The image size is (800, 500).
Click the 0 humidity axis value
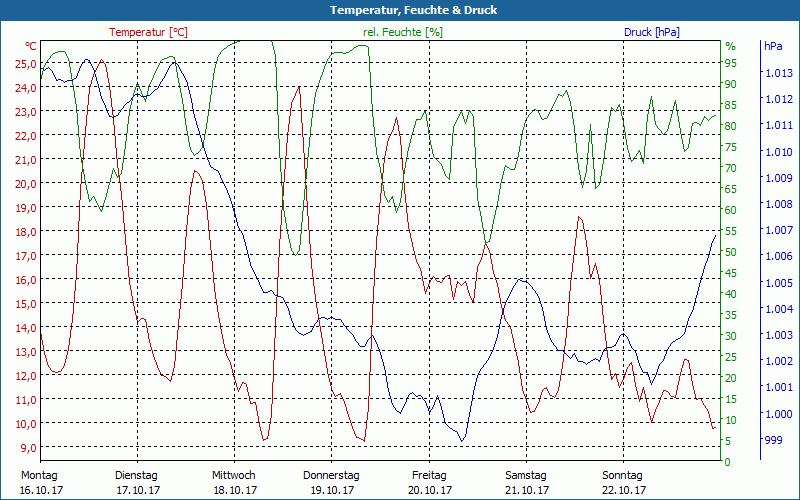(x=727, y=461)
